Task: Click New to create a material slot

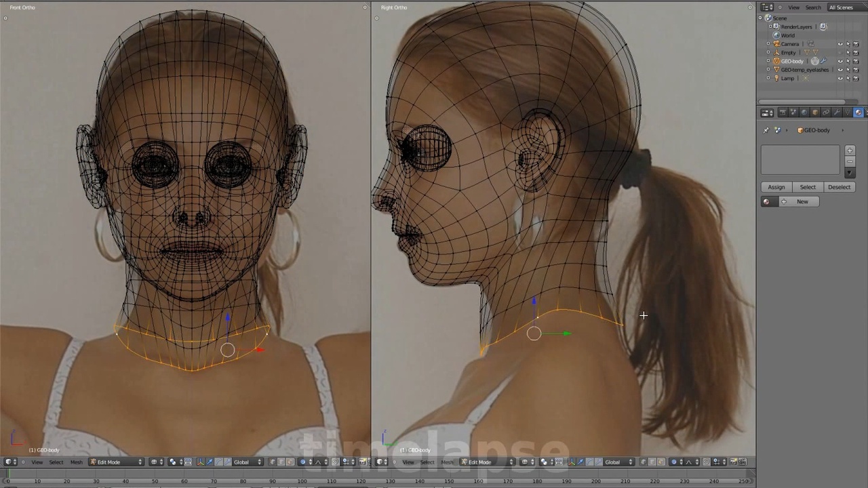Action: (802, 201)
